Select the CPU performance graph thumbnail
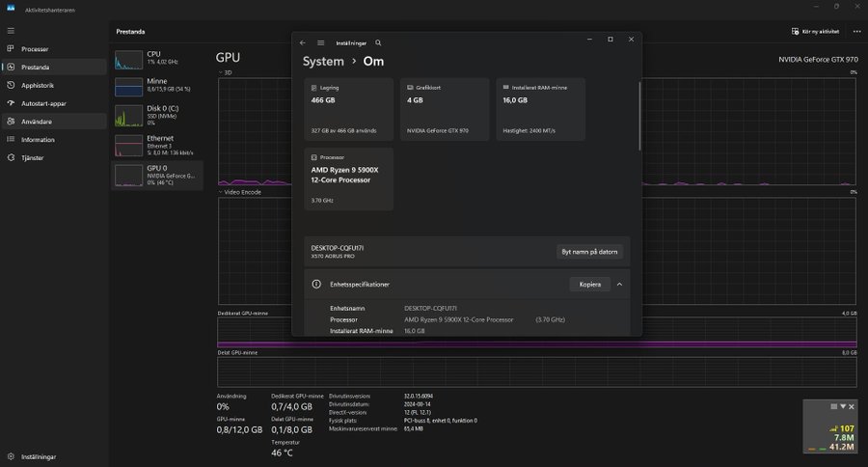 point(128,61)
